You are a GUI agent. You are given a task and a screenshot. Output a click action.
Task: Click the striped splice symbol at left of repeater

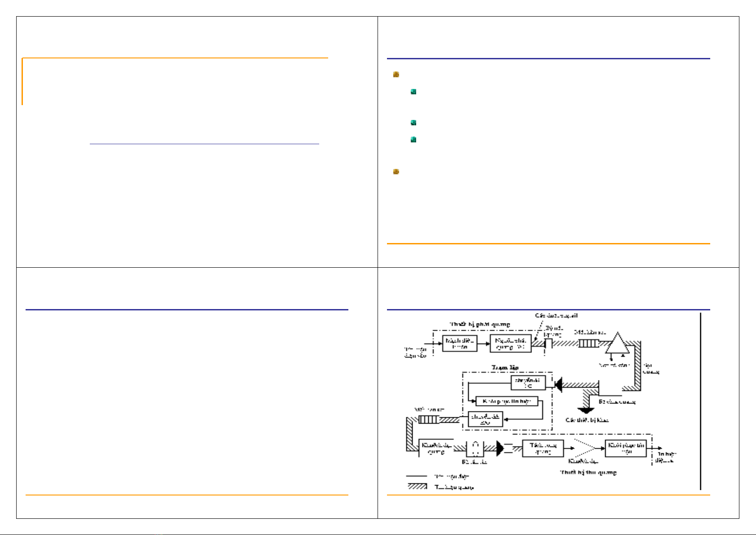(428, 420)
